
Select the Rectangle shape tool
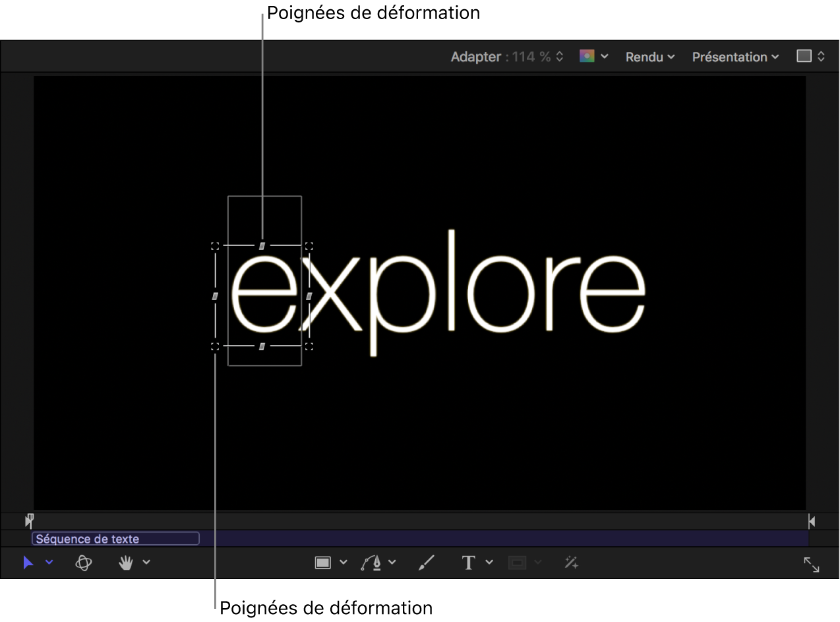[323, 563]
